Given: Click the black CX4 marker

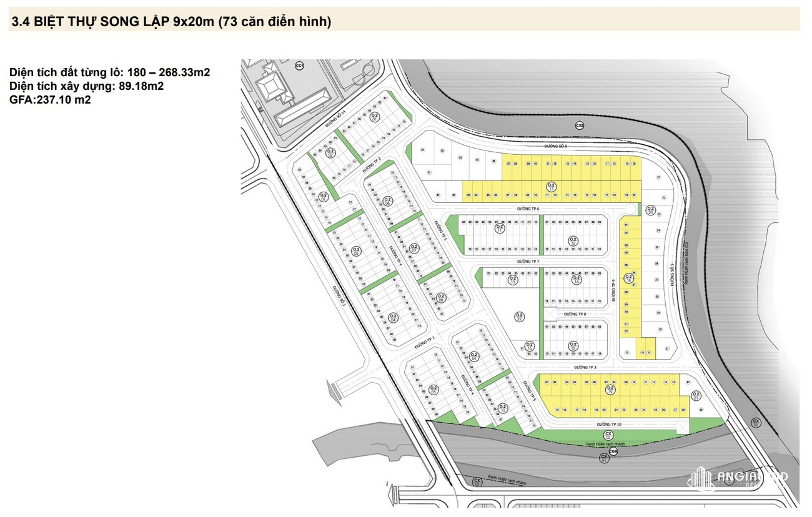Looking at the screenshot, I should [614, 450].
